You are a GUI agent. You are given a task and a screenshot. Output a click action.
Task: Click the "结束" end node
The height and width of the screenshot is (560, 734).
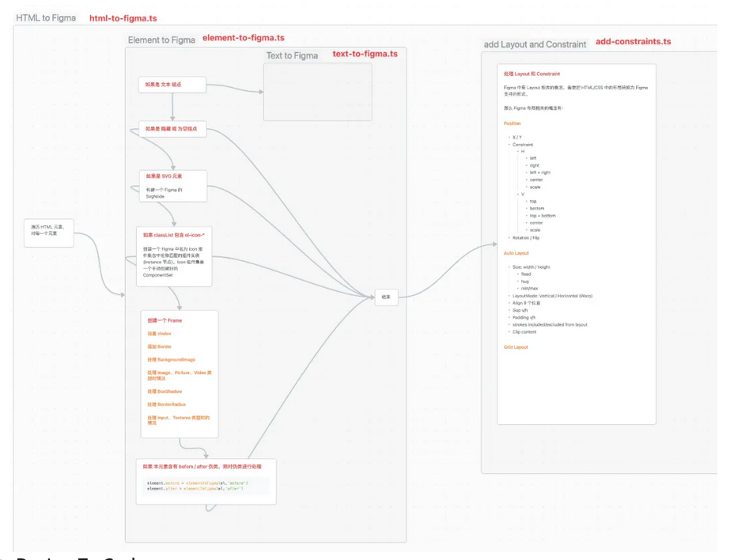click(386, 297)
